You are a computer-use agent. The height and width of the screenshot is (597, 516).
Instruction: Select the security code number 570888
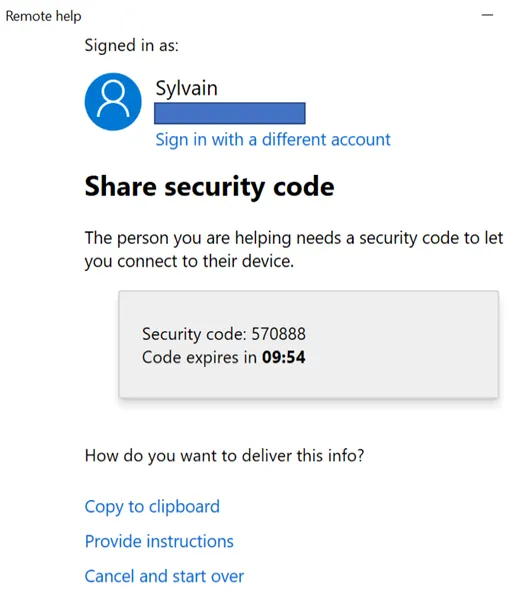click(278, 334)
